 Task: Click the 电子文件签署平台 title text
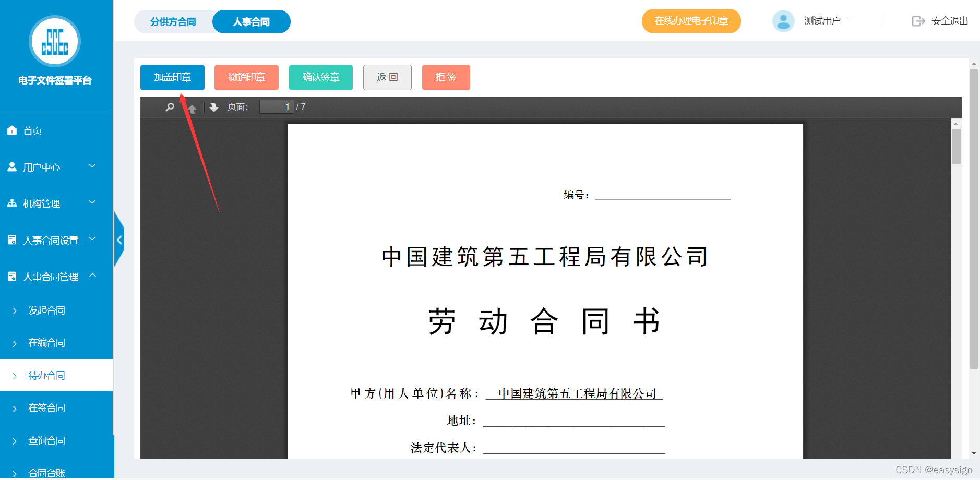[x=55, y=80]
